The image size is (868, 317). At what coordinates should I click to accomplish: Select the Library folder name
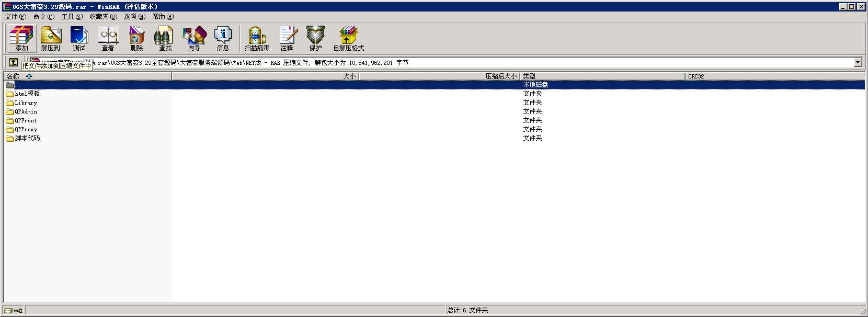click(x=26, y=103)
